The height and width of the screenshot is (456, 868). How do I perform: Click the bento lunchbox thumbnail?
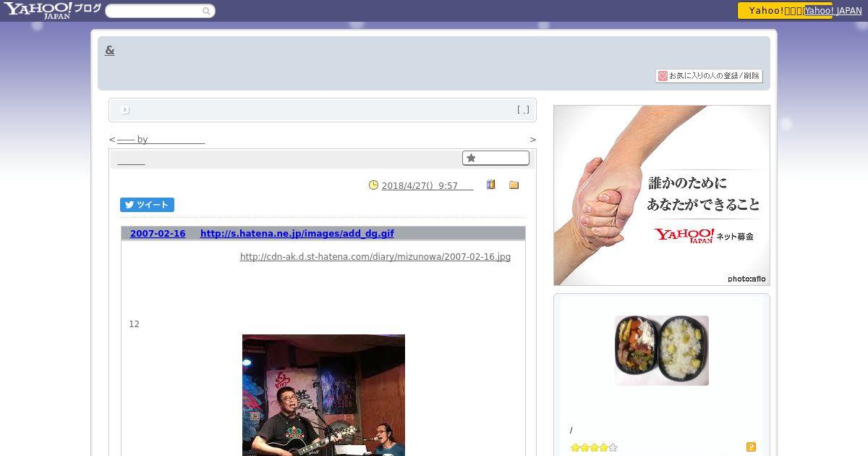coord(662,350)
